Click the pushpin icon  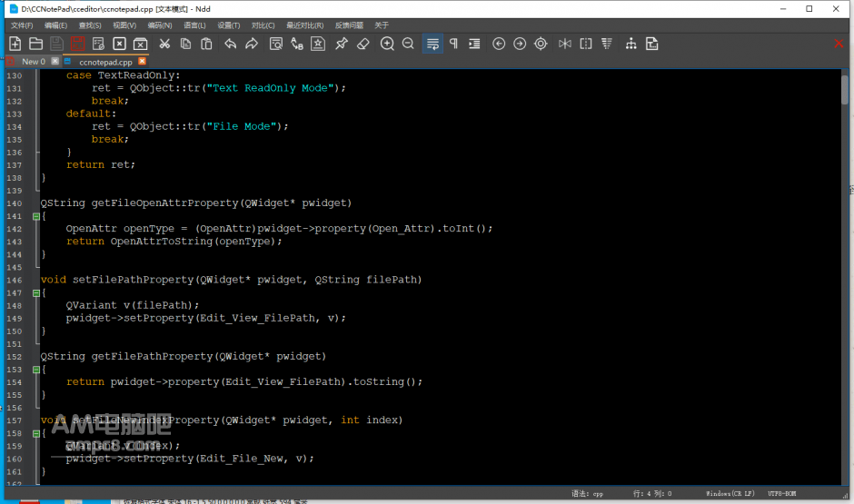tap(342, 44)
